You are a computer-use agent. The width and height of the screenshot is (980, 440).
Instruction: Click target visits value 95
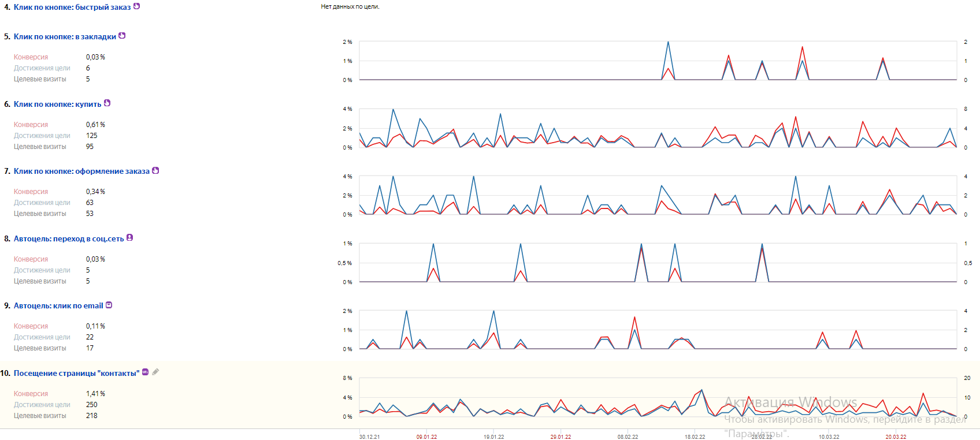[90, 147]
